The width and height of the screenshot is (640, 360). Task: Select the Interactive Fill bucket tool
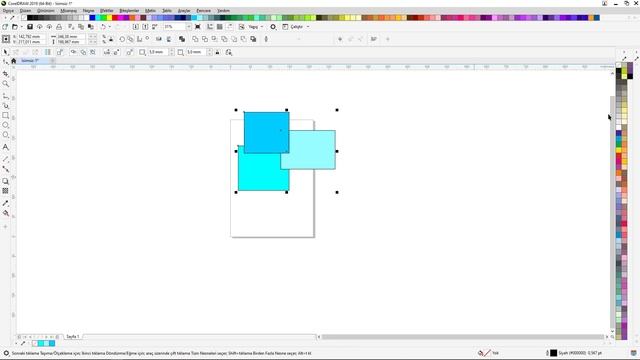point(5,213)
